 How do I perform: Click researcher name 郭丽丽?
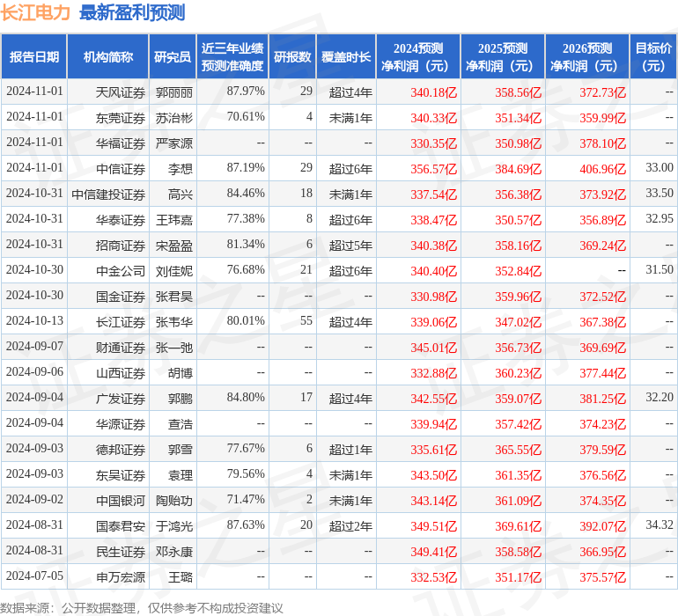point(173,92)
